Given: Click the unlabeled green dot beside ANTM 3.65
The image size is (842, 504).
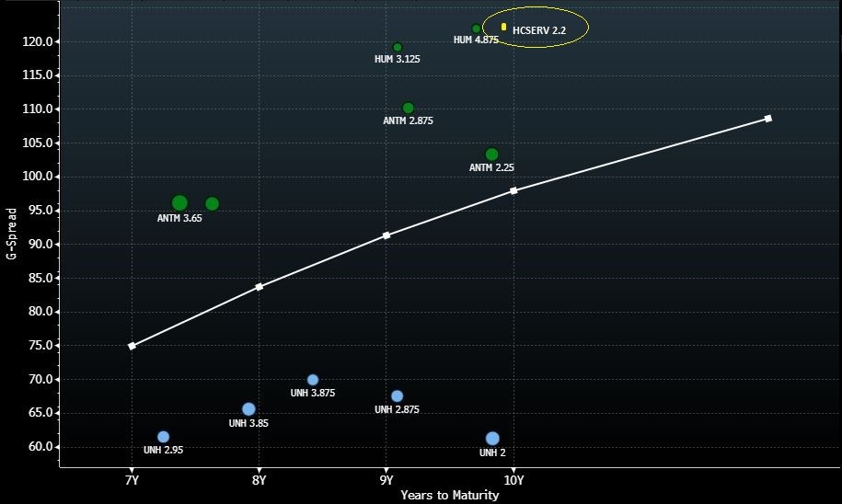Looking at the screenshot, I should point(212,204).
